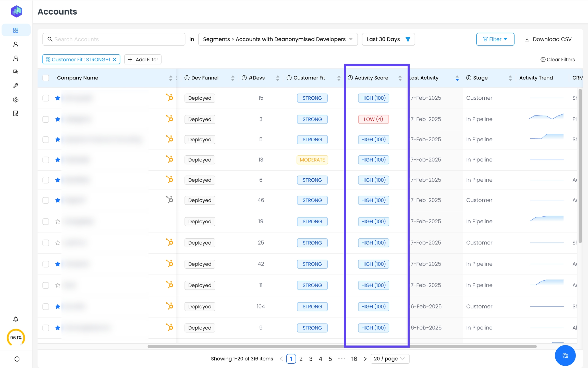Star the unstarred row with 19 devs
Screen dimensions: 588x368
[58, 222]
